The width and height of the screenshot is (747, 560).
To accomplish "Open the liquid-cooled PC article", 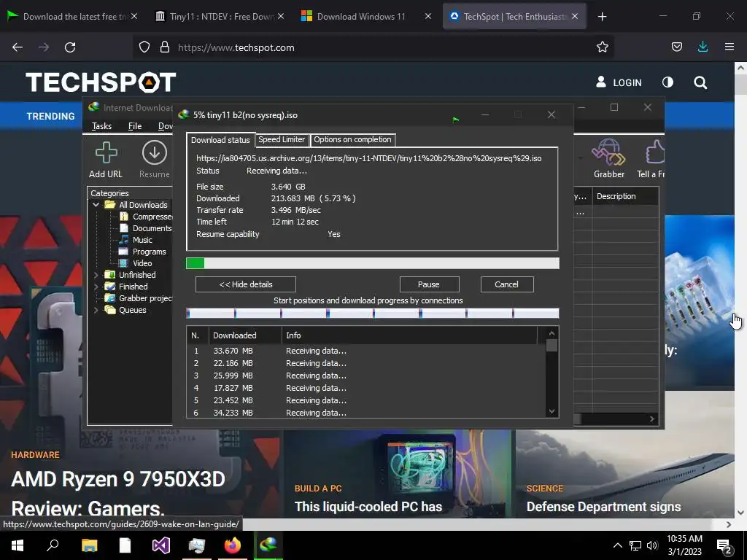I will pos(368,506).
